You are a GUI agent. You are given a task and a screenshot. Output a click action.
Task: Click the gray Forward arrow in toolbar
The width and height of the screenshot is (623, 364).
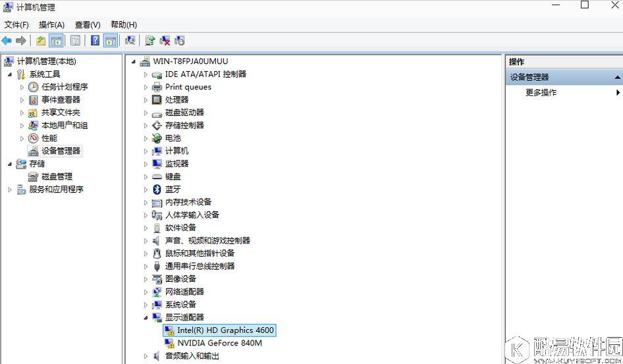20,41
